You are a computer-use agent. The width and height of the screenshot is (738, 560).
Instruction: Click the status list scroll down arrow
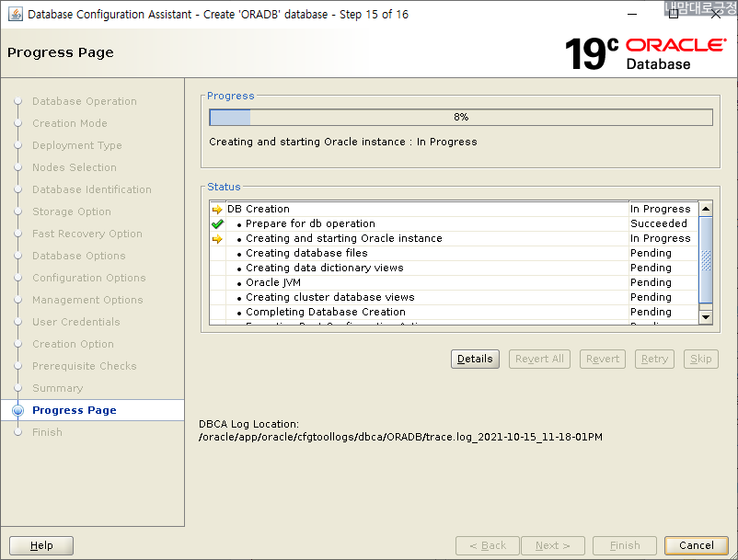706,317
